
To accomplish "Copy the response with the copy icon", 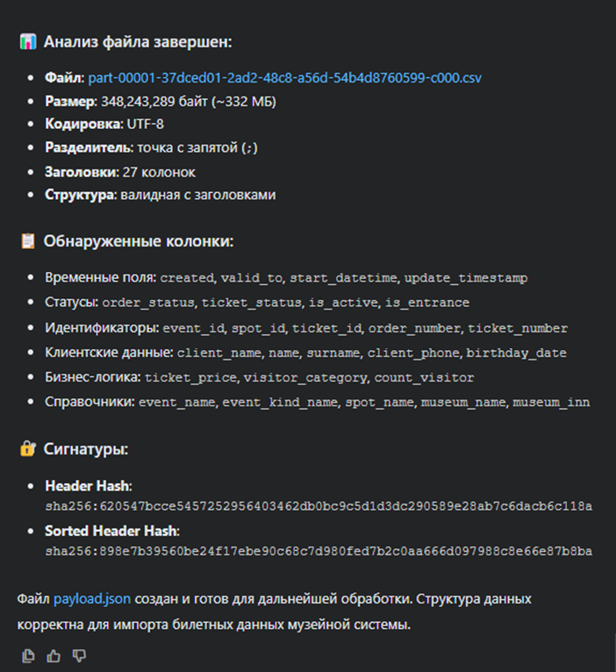I will pyautogui.click(x=29, y=655).
